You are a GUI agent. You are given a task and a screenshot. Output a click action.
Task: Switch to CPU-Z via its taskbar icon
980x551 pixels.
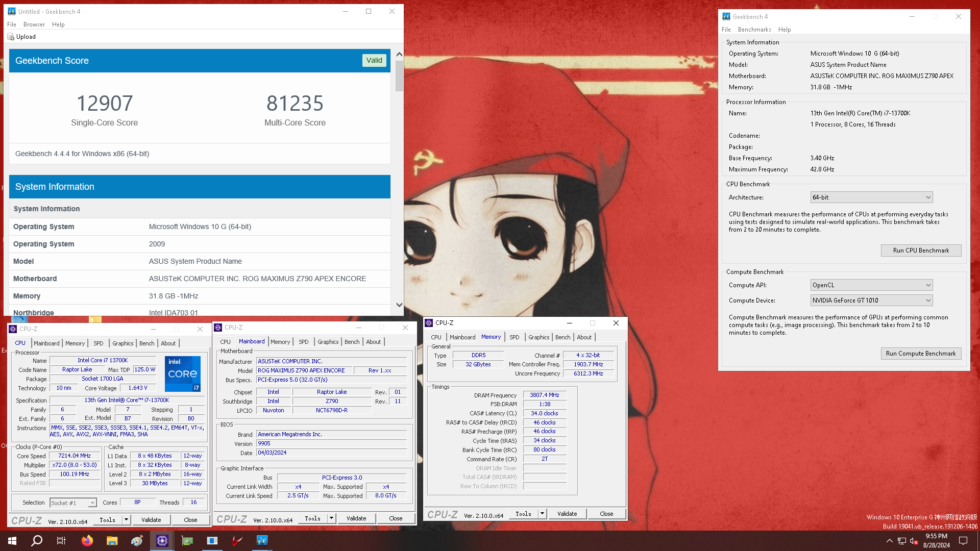point(162,541)
